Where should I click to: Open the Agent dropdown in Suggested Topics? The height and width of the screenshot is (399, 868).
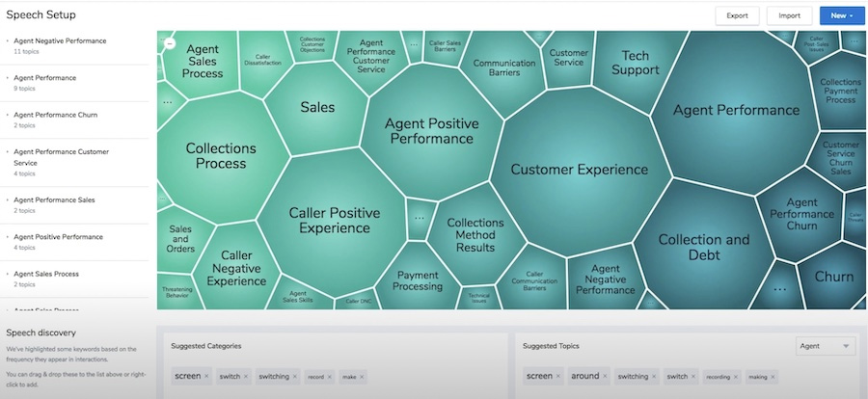point(825,346)
